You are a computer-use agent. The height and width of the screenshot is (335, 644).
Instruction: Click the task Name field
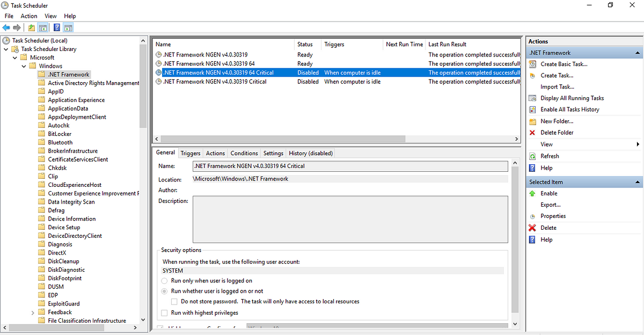pyautogui.click(x=350, y=166)
